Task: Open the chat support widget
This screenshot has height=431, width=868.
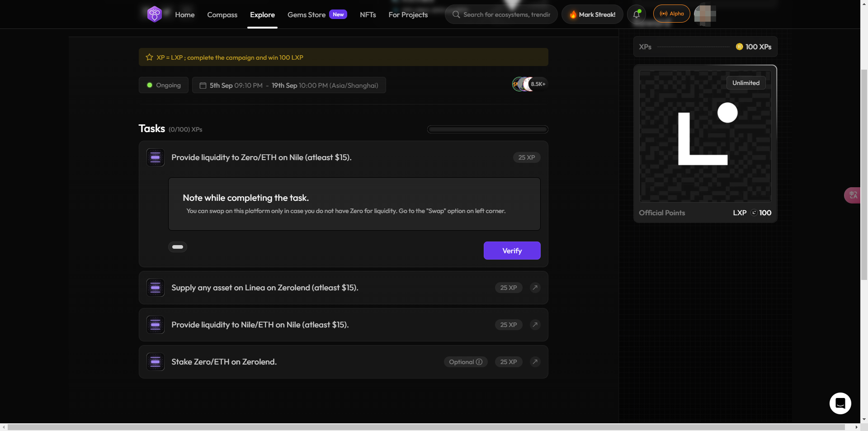Action: (x=840, y=403)
